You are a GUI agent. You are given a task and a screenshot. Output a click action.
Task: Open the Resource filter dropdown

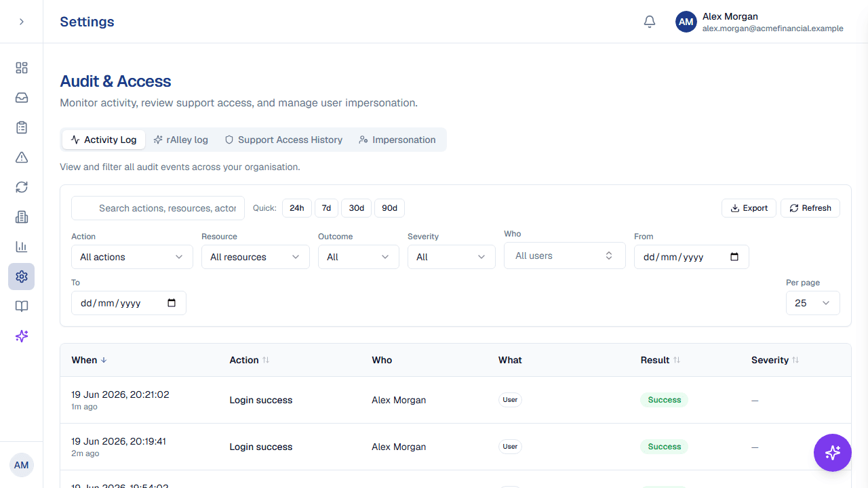pos(256,257)
